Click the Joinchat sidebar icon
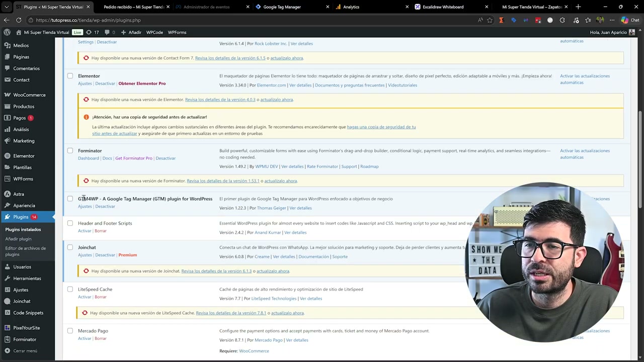The height and width of the screenshot is (362, 644). pyautogui.click(x=7, y=301)
